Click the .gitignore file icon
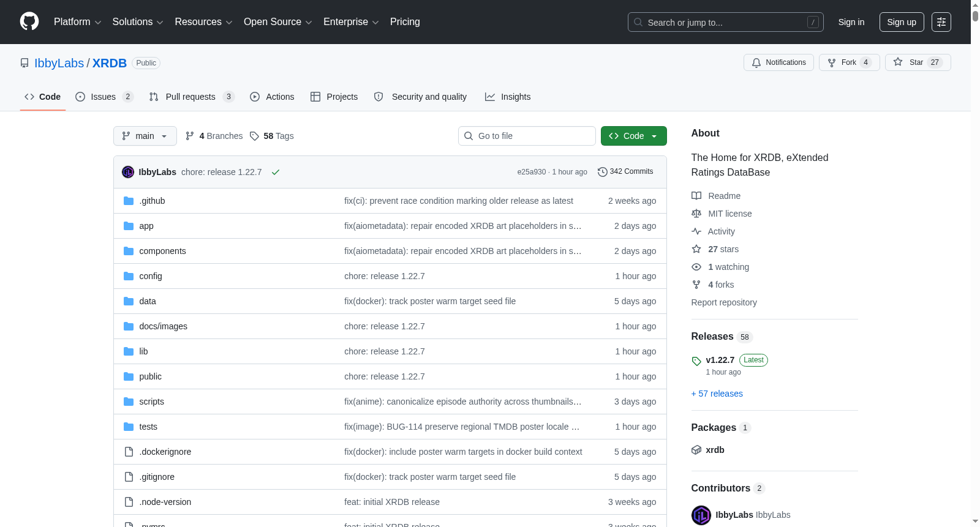 click(x=129, y=477)
